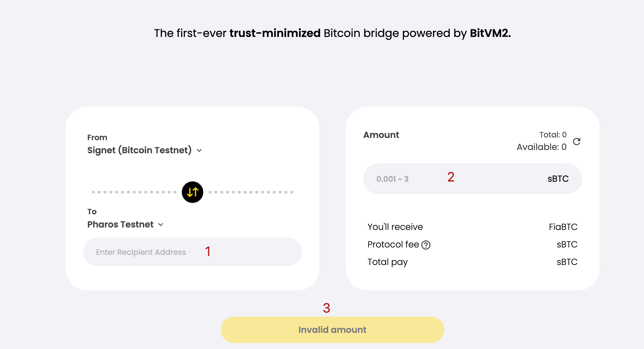Expand the From network chevron arrow
The width and height of the screenshot is (644, 349).
point(199,150)
